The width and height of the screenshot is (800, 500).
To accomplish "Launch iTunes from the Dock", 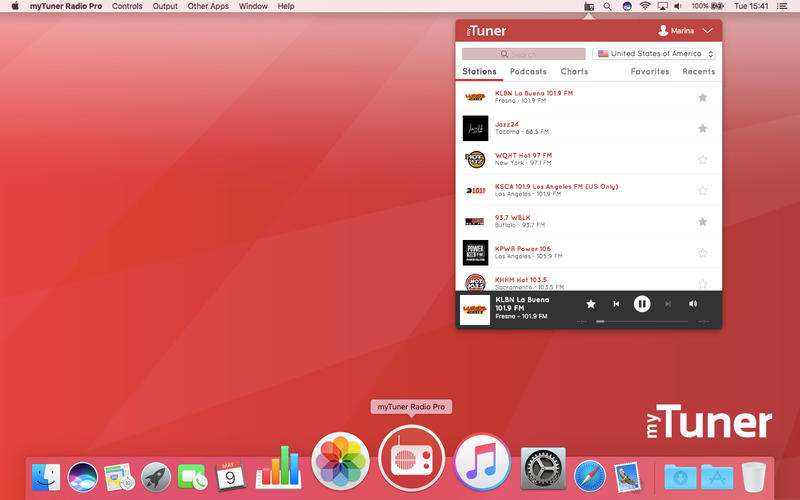I will (482, 461).
